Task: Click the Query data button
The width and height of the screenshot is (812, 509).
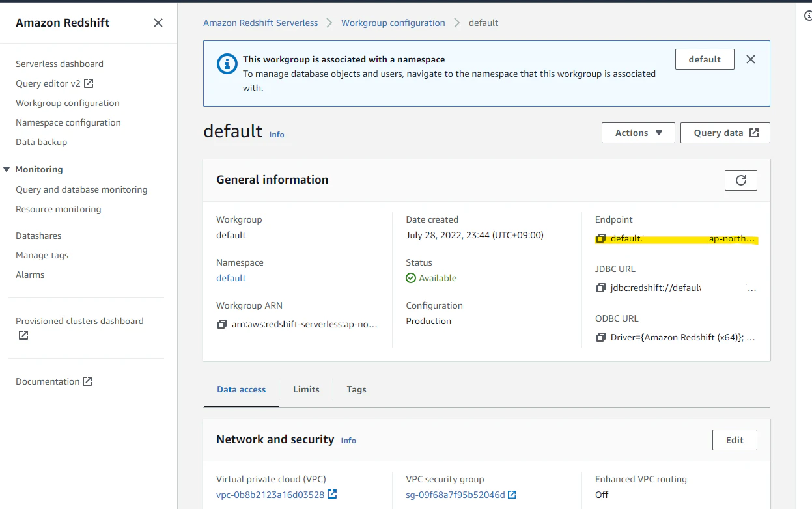Action: coord(725,133)
